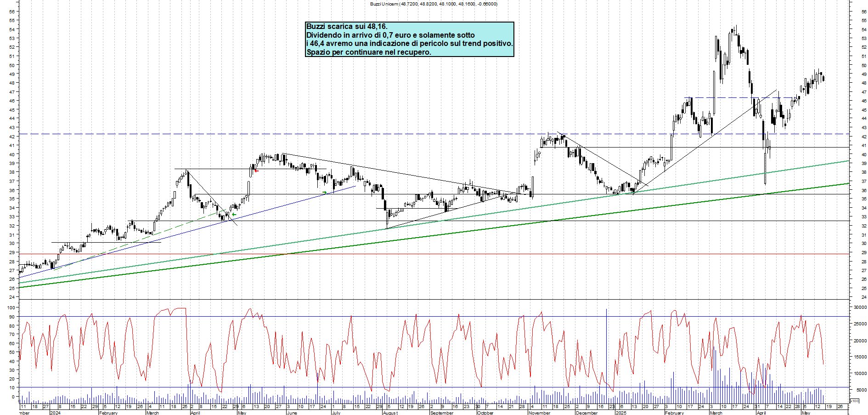Viewport: 868px width, 415px height.
Task: Click the August month label
Action: (390, 413)
